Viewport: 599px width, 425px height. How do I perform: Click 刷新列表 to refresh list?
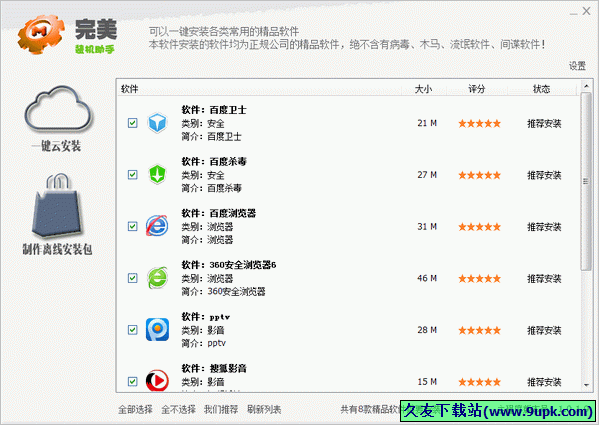[264, 409]
